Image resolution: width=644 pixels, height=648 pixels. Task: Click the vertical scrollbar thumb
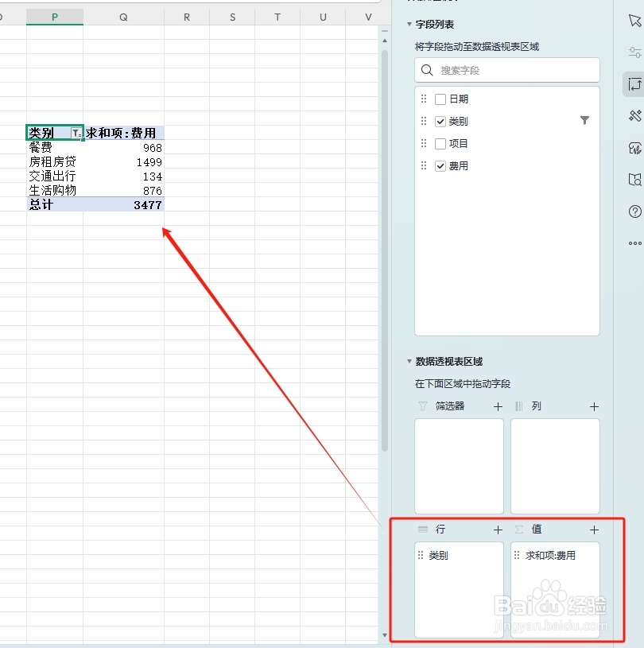click(385, 250)
